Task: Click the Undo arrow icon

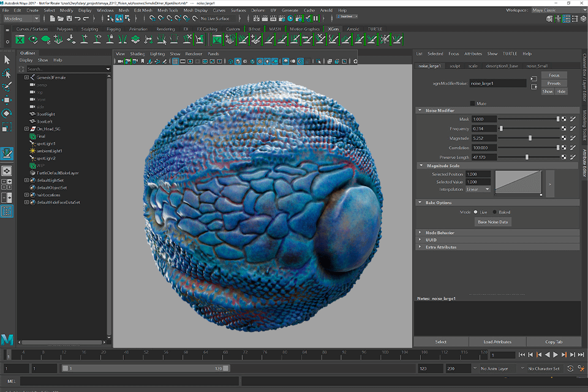Action: click(x=78, y=18)
